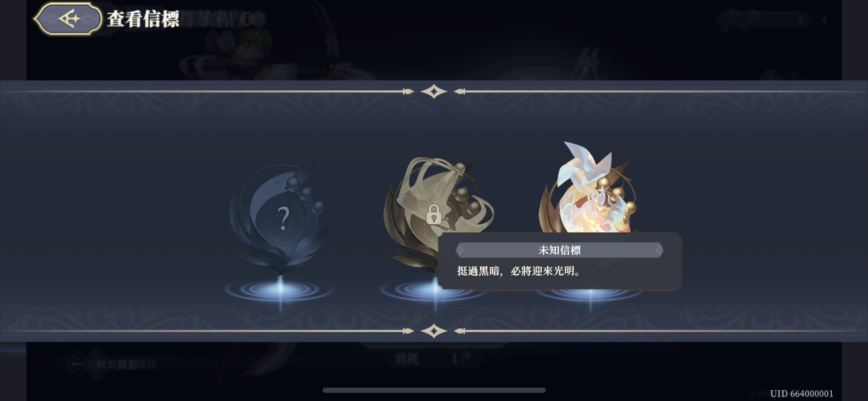Tap the UID 664000001 text

[801, 393]
